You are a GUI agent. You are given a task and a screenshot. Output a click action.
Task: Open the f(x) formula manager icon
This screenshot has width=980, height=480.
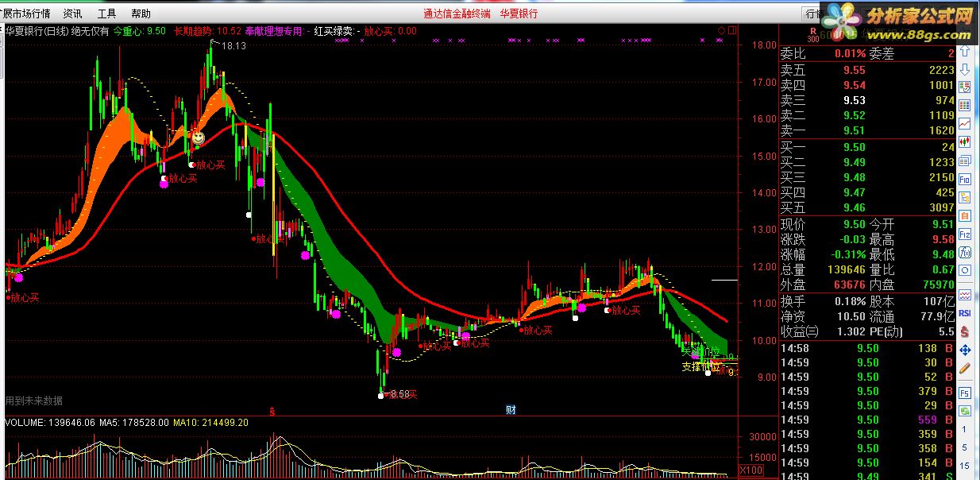[965, 253]
